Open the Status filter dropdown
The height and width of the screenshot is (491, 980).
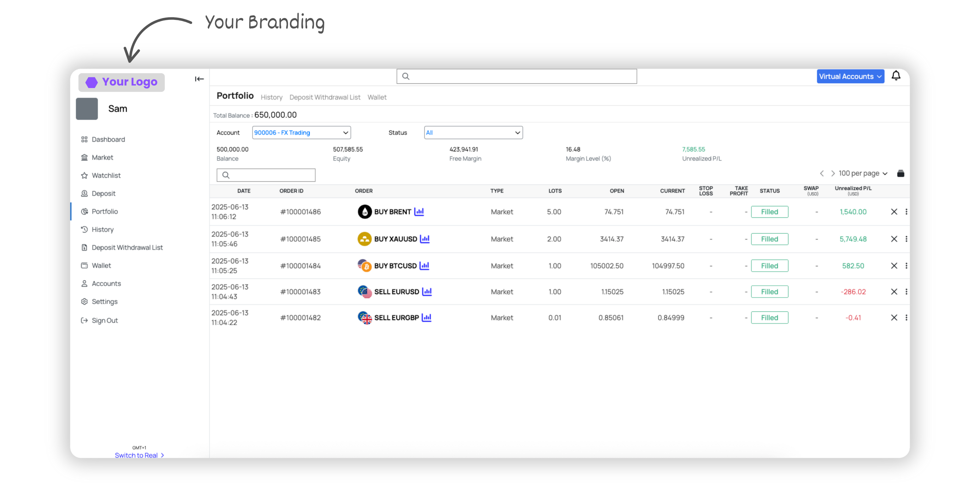pos(473,133)
